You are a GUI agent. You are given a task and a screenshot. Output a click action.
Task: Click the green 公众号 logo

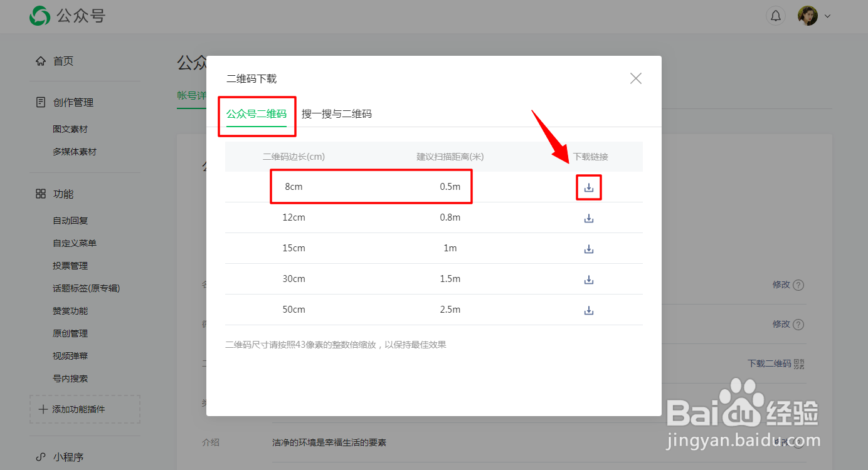(x=40, y=15)
